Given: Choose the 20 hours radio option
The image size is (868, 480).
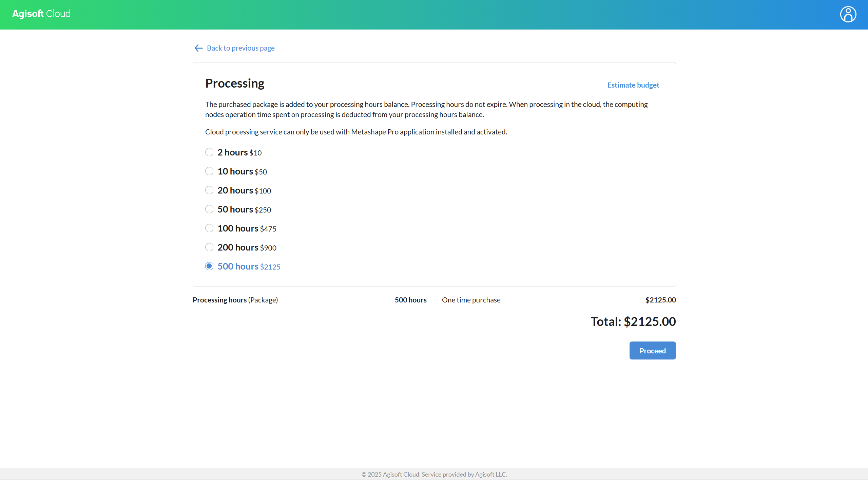Looking at the screenshot, I should [209, 190].
